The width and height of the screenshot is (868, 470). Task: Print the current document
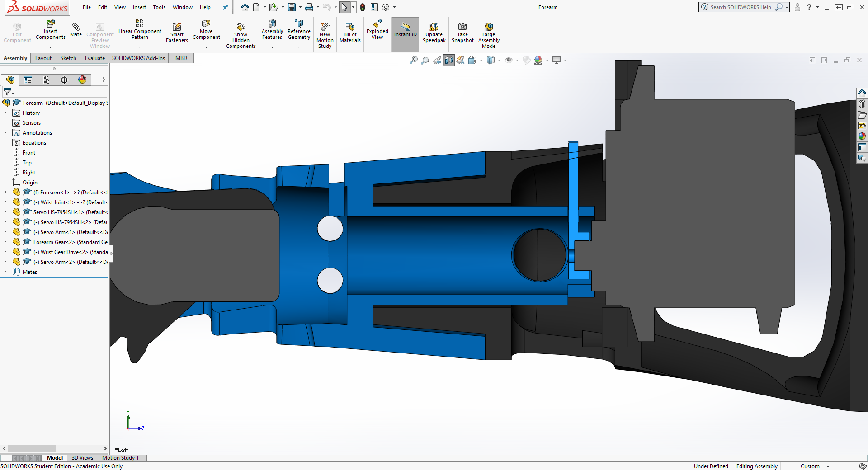(x=309, y=7)
